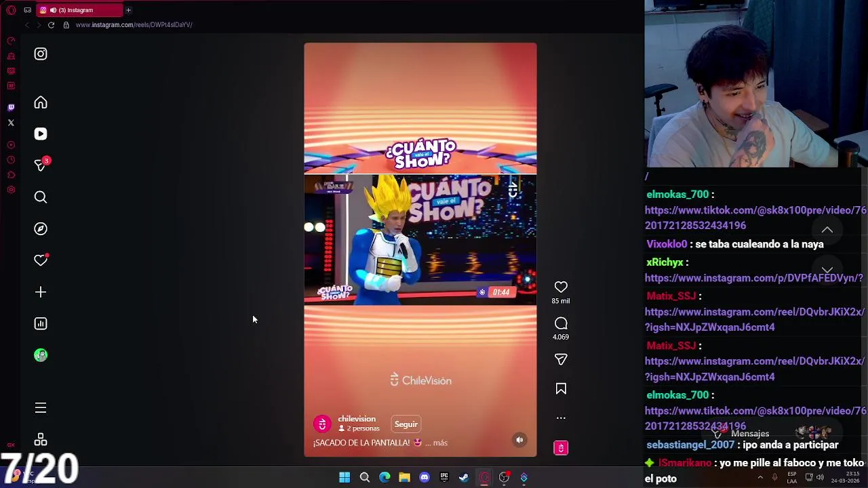Open History clock in Opera sidebar
868x488 pixels.
[x=11, y=160]
